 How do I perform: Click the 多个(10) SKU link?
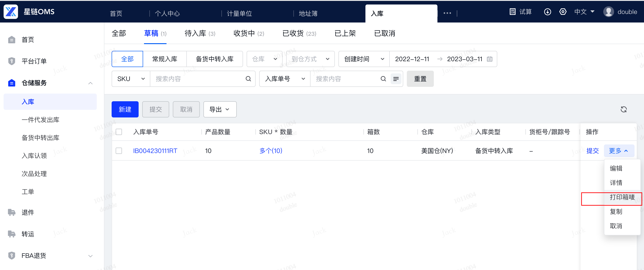tap(271, 151)
